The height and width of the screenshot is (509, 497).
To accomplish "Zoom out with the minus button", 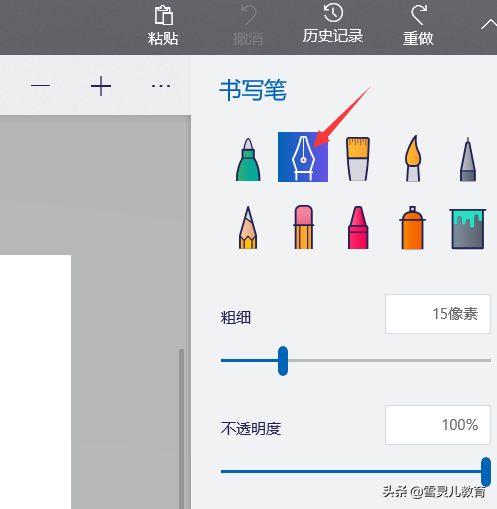I will 40,86.
